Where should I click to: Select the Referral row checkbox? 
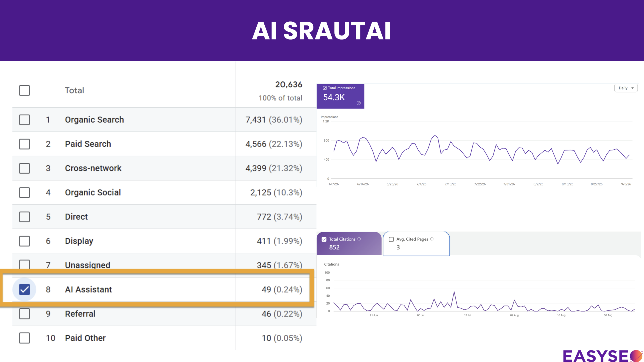pos(24,314)
